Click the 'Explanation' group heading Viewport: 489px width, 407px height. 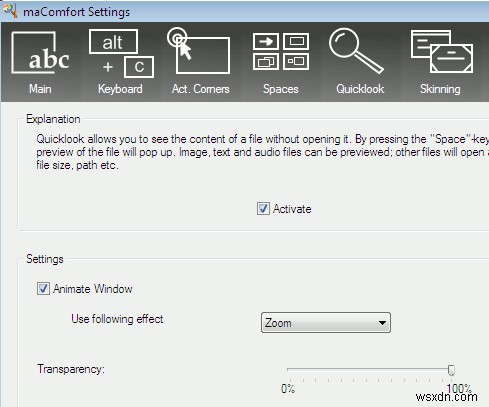coord(53,119)
